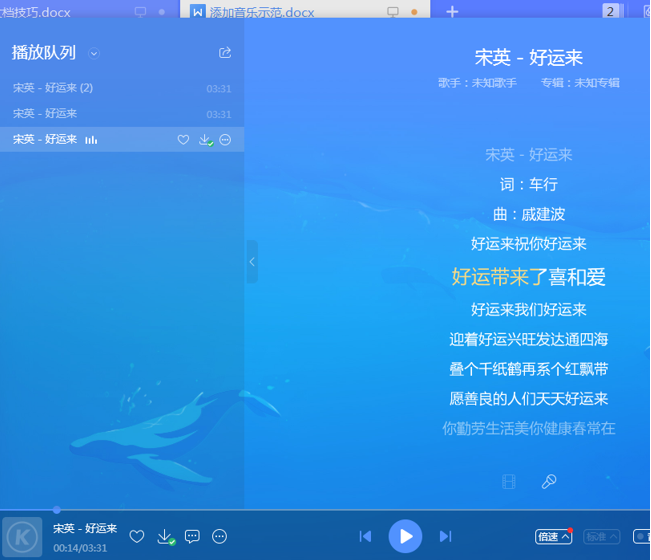
Task: Click the playback progress slider handle
Action: [57, 509]
